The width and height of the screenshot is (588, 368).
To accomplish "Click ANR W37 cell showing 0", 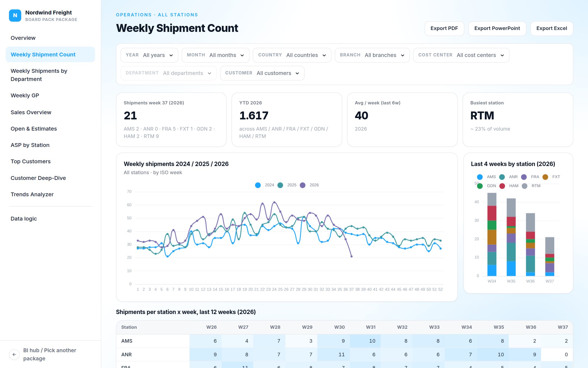I will (557, 355).
